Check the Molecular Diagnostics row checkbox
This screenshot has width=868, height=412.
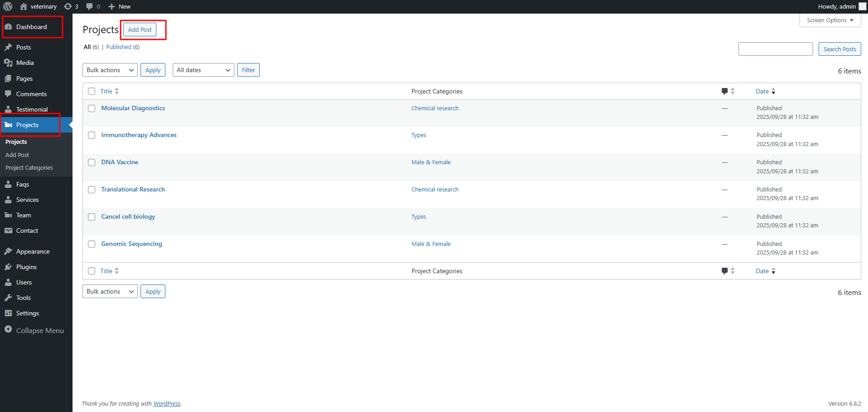92,108
